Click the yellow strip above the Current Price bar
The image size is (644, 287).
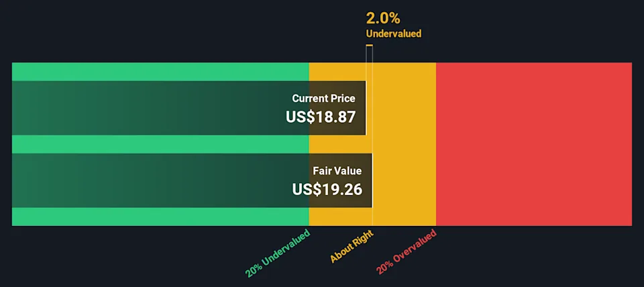coord(339,72)
